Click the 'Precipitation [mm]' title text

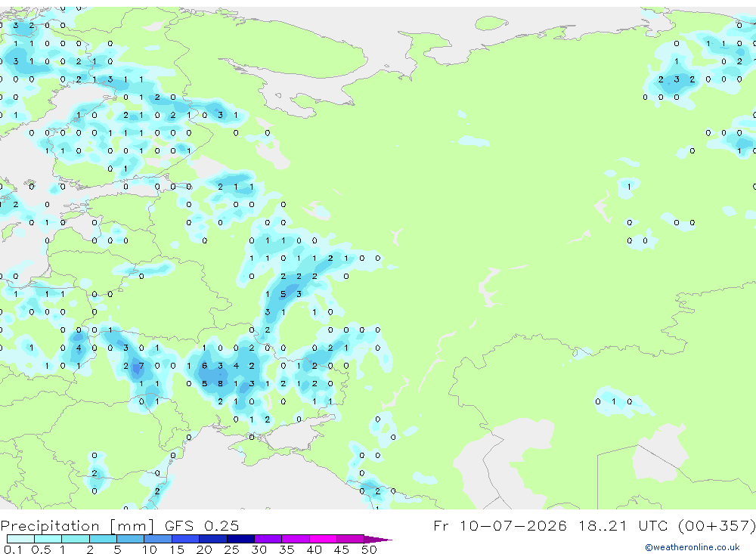[x=78, y=525]
